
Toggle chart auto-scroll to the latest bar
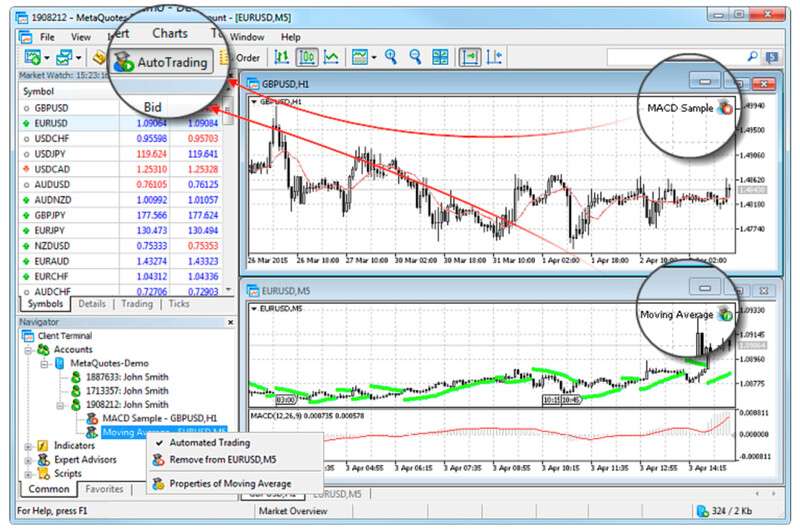[470, 57]
